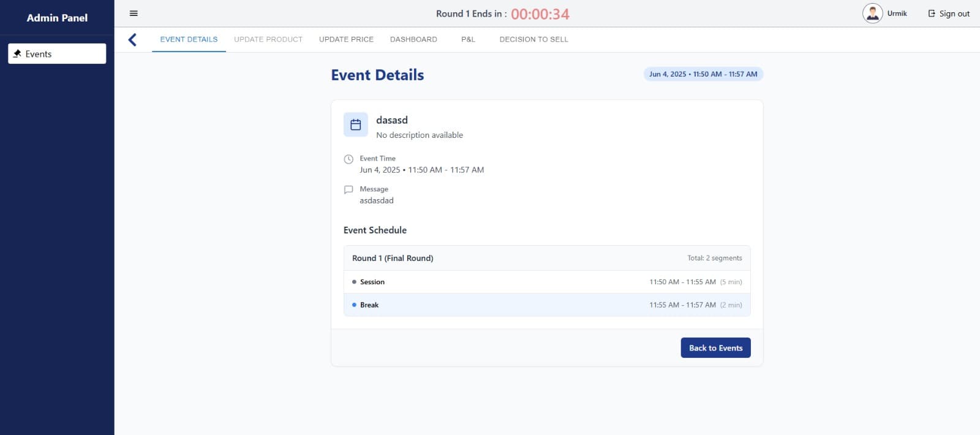Click the Admin Panel title

click(x=57, y=18)
